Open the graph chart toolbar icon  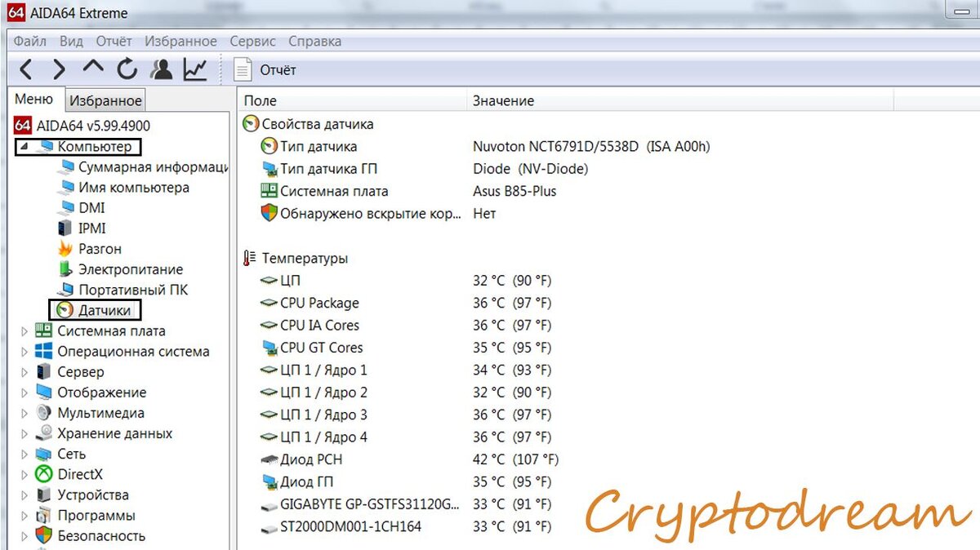click(195, 69)
